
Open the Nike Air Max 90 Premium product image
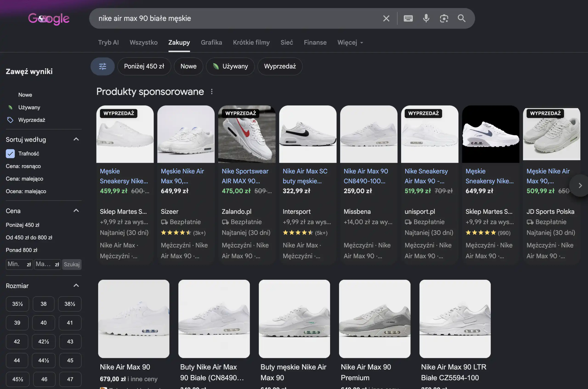pos(375,319)
